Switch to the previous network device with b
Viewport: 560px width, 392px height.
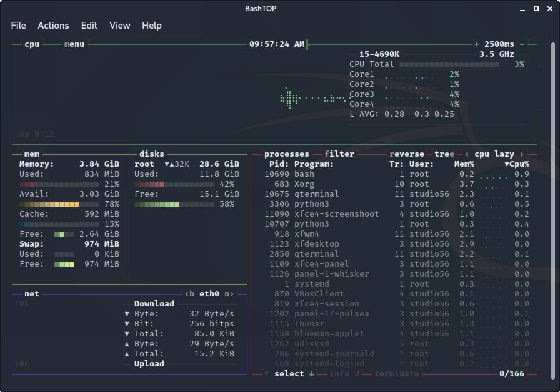(x=189, y=294)
